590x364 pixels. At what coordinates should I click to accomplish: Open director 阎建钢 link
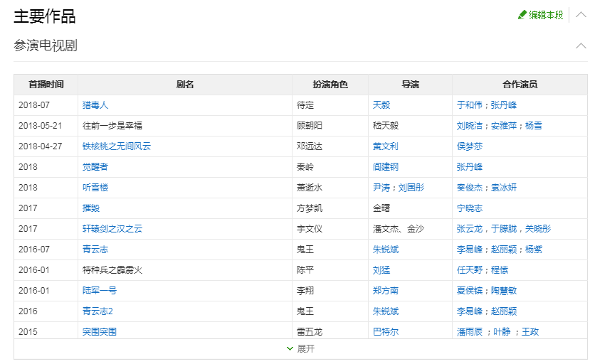pos(385,167)
